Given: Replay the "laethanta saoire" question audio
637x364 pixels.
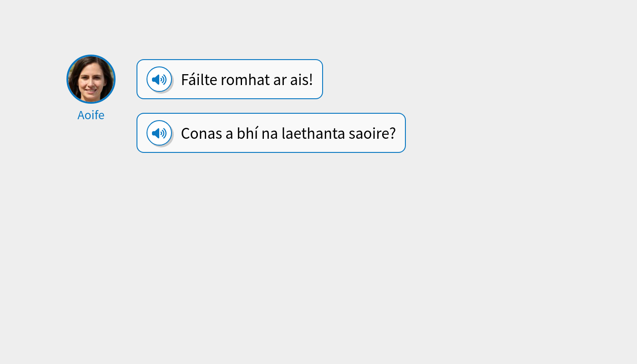Looking at the screenshot, I should pos(159,133).
